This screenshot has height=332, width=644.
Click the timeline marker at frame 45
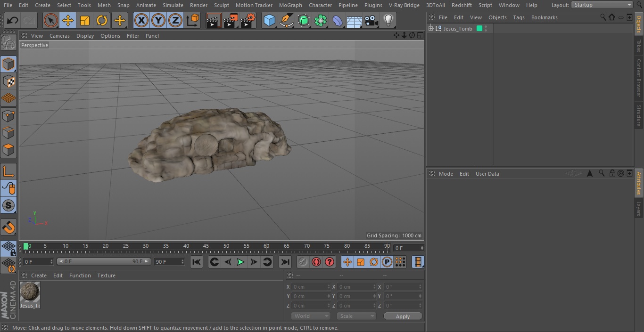point(206,246)
